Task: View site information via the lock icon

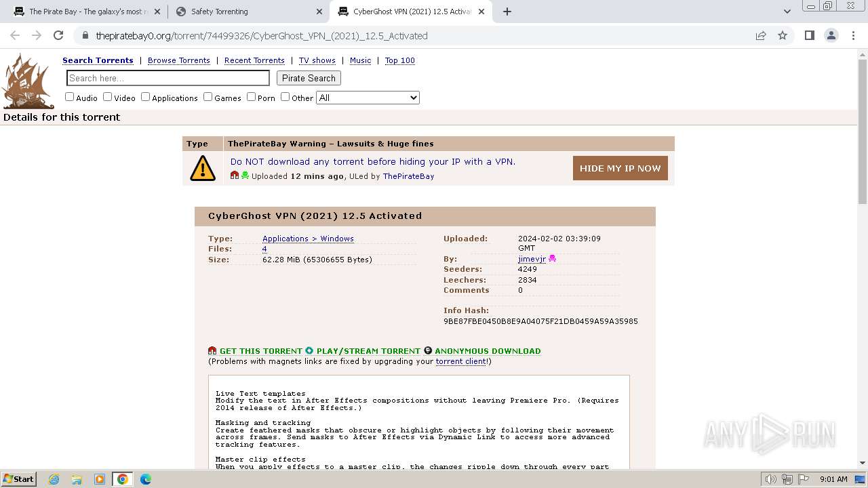Action: click(x=85, y=36)
